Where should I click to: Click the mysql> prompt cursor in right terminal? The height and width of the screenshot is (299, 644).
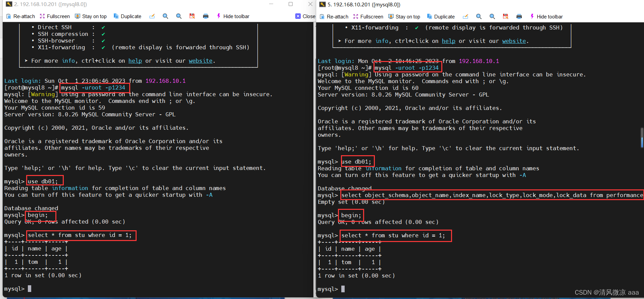(x=343, y=289)
